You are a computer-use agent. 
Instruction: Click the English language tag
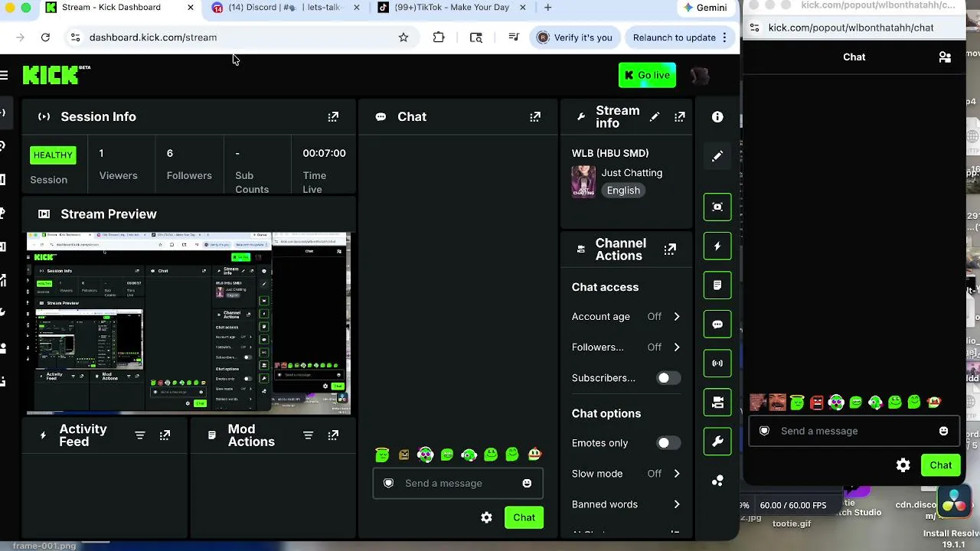623,191
